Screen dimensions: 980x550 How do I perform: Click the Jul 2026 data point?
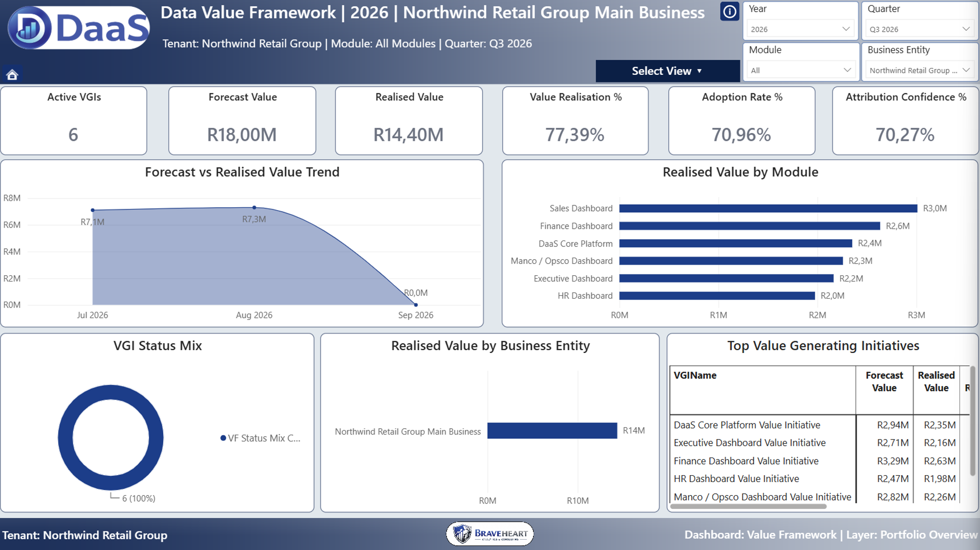(x=93, y=210)
